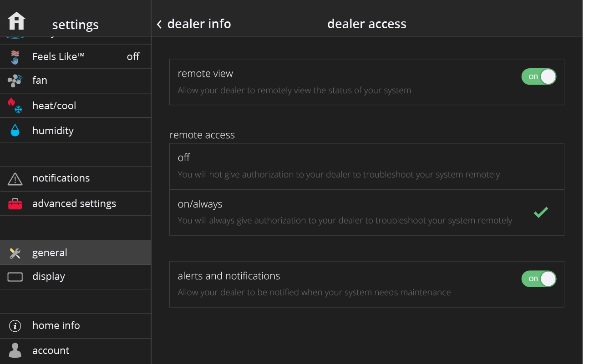
Task: Open the red toolbox advanced settings icon
Action: coord(15,204)
